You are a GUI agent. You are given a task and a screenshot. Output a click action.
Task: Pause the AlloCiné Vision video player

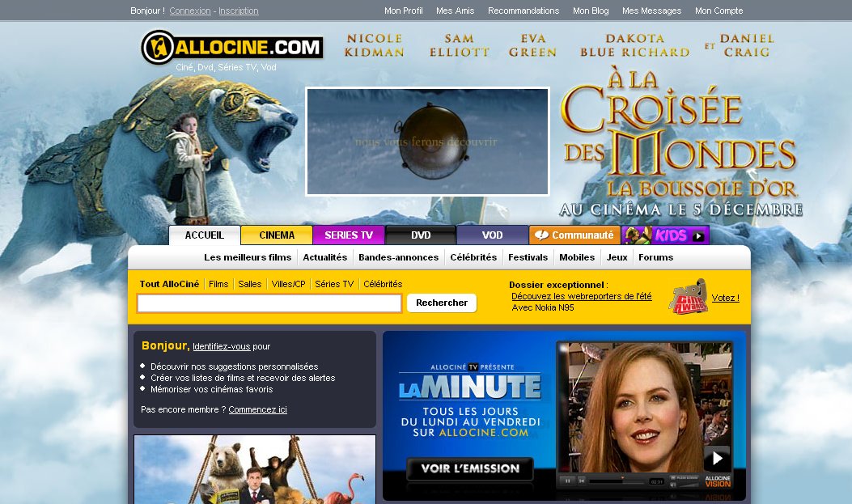tap(567, 481)
